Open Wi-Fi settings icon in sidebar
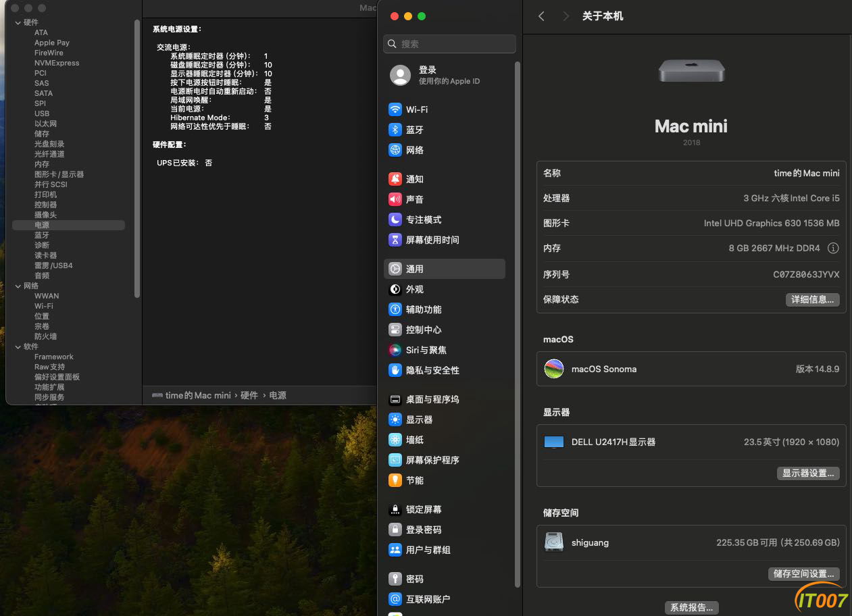 [x=395, y=109]
